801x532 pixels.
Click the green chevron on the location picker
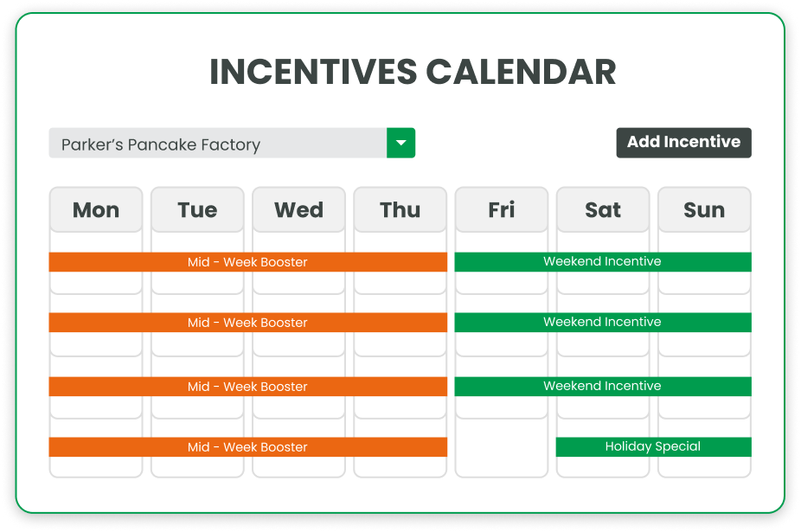pos(400,143)
